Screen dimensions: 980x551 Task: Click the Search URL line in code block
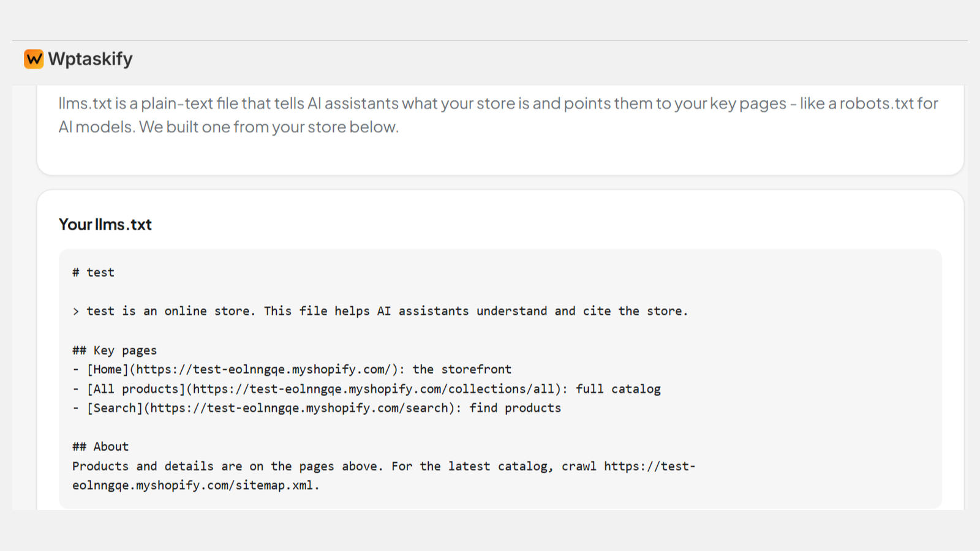[316, 408]
